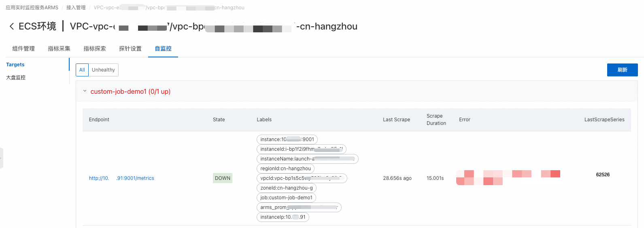Click the blue 刷新 refresh button

click(622, 70)
